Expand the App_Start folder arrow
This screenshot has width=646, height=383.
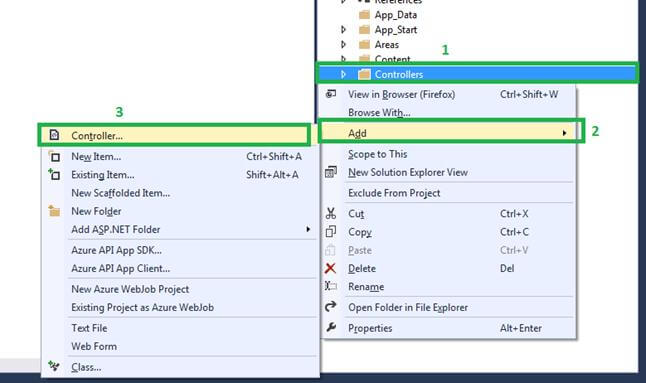[x=343, y=30]
